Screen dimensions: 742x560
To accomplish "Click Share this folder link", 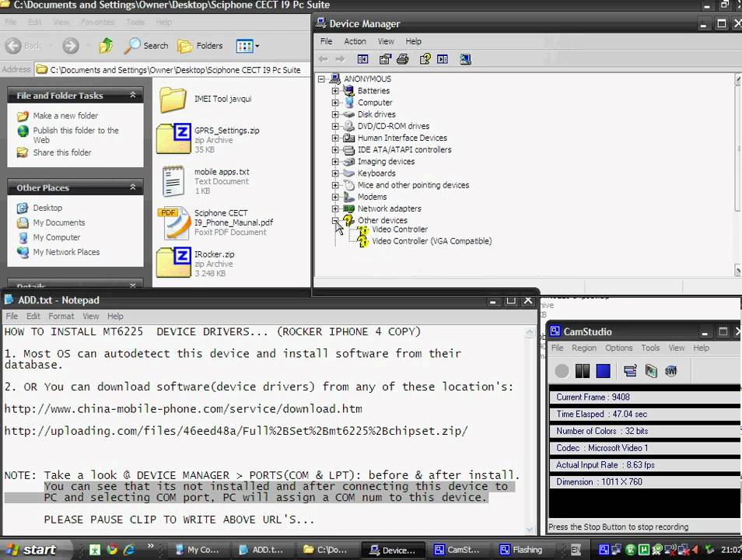I will click(62, 152).
